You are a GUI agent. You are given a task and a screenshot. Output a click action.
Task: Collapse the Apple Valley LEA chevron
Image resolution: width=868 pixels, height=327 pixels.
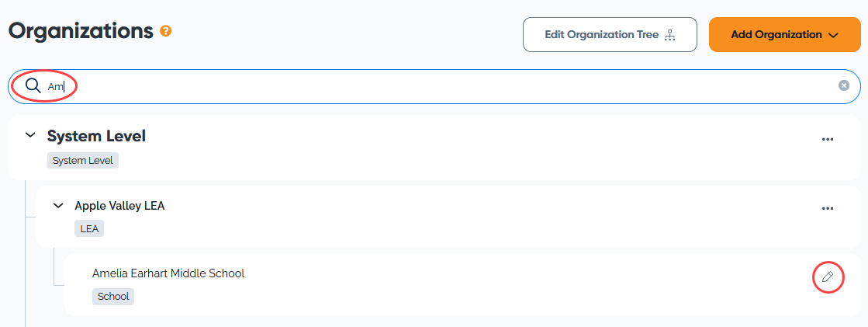coord(58,206)
